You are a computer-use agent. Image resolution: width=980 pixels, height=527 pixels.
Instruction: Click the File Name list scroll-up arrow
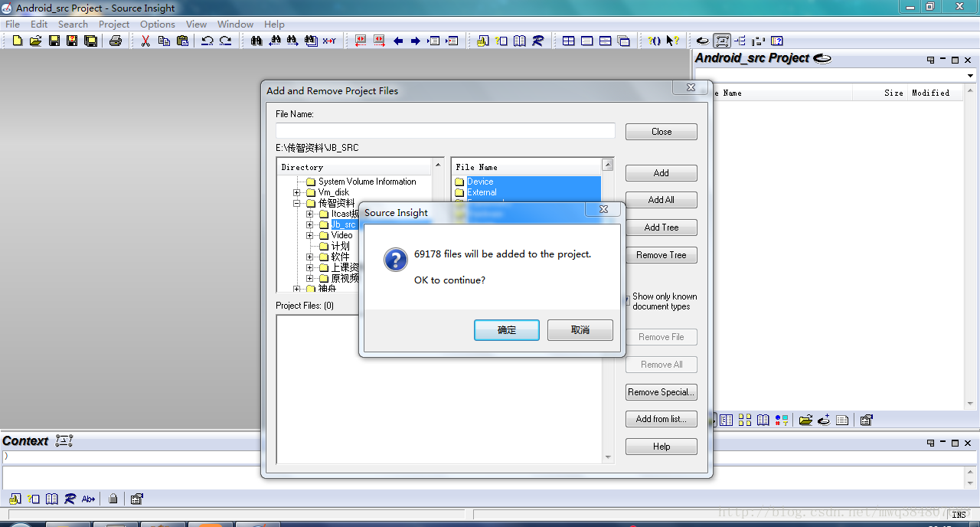click(x=608, y=165)
